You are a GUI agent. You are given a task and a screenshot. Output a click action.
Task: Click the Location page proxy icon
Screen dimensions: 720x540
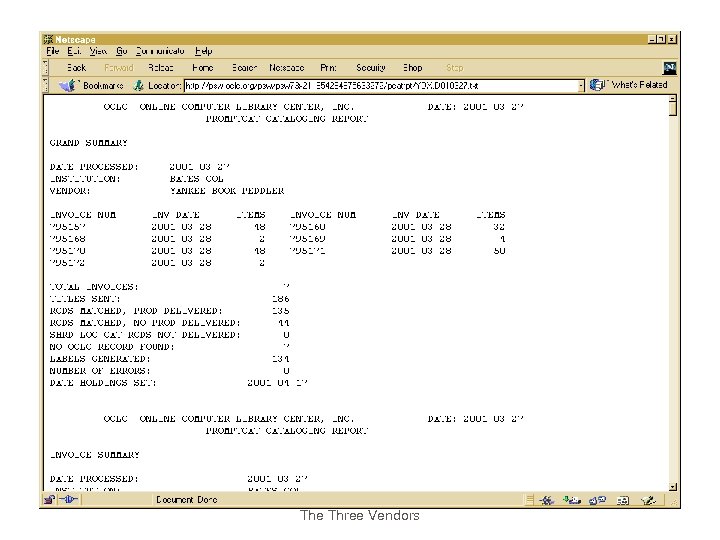[138, 85]
